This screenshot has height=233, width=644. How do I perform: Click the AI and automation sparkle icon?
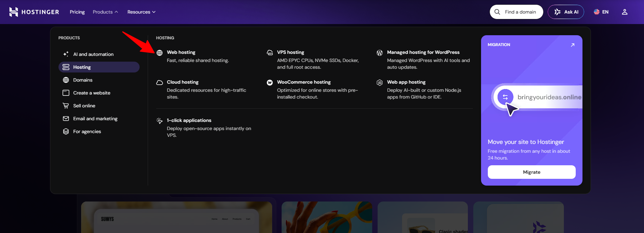coord(66,54)
